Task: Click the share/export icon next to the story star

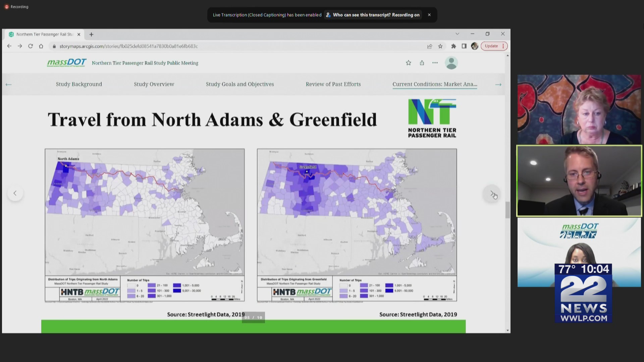Action: tap(422, 63)
